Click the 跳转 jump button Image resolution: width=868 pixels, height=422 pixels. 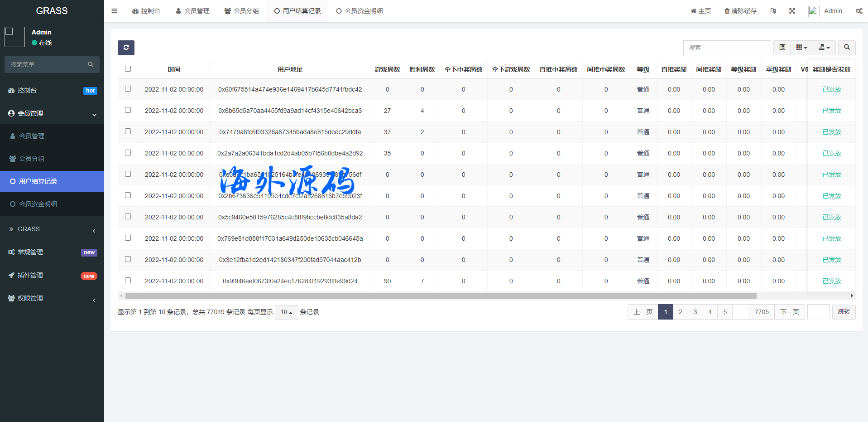click(x=844, y=312)
